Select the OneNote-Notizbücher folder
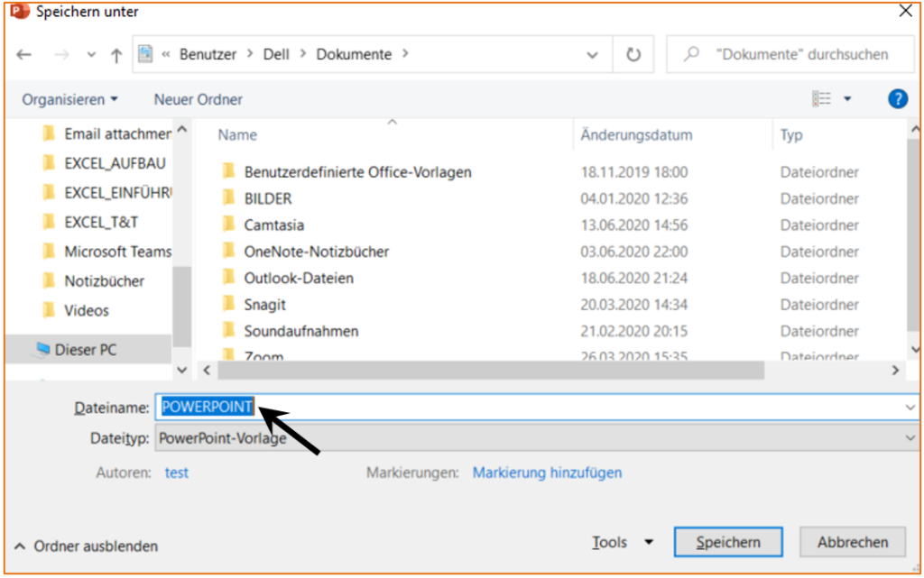The width and height of the screenshot is (924, 578). [x=317, y=252]
